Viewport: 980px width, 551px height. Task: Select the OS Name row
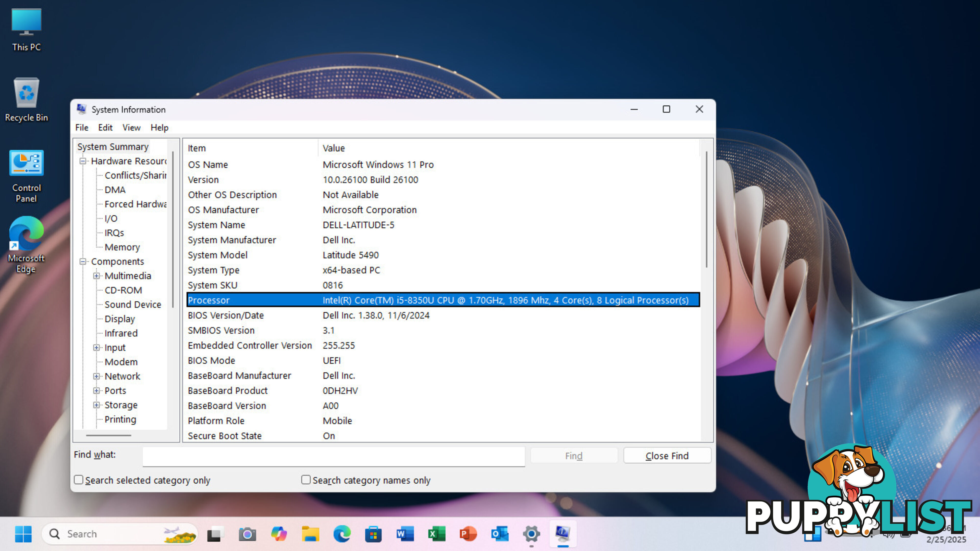[x=443, y=164]
